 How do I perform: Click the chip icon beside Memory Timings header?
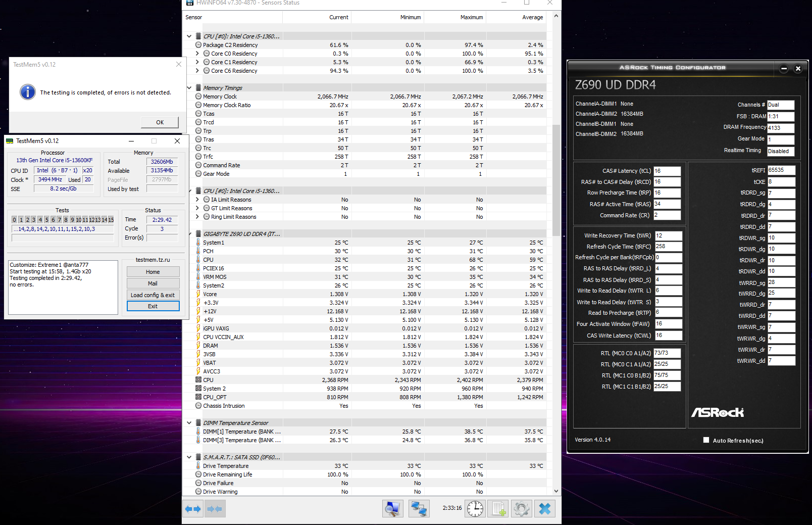pos(198,88)
